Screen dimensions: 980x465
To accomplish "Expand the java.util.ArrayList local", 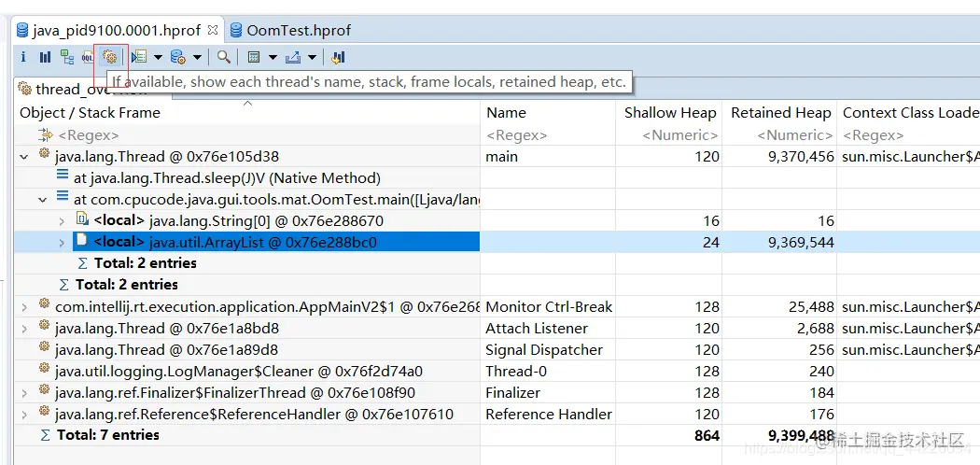I will click(x=62, y=243).
